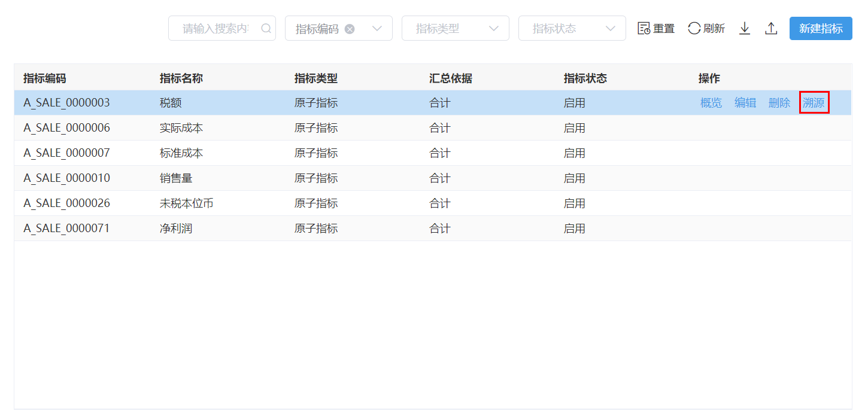Click 原子指标 in the 实际成本 row
The width and height of the screenshot is (868, 411).
click(x=316, y=128)
